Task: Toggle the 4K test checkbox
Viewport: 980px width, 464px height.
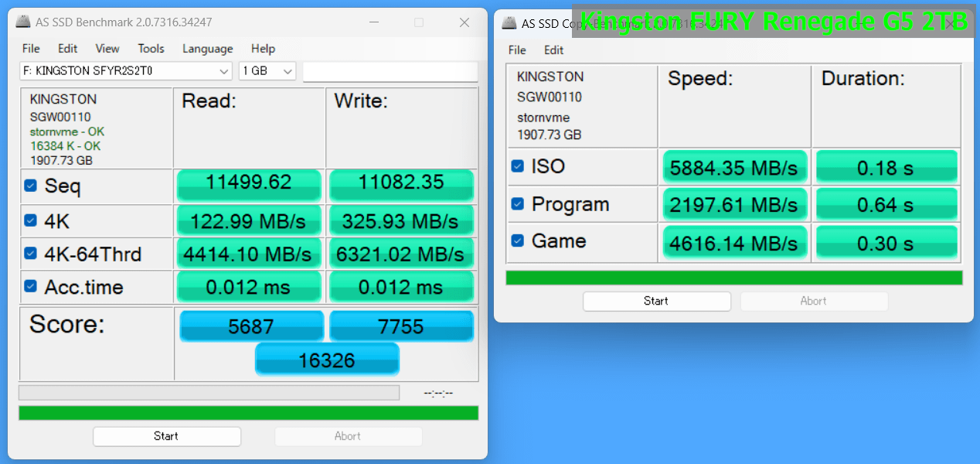Action: point(30,220)
